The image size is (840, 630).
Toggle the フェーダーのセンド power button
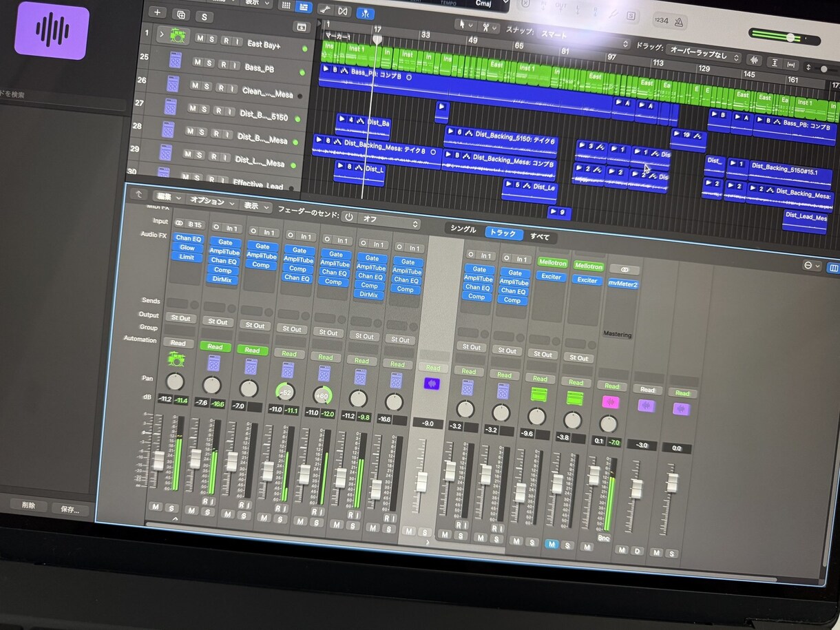coord(349,217)
